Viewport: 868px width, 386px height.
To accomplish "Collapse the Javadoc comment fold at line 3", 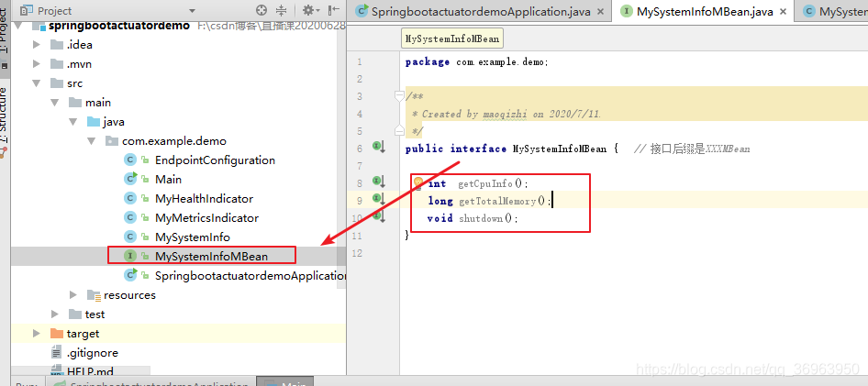I will tap(399, 97).
